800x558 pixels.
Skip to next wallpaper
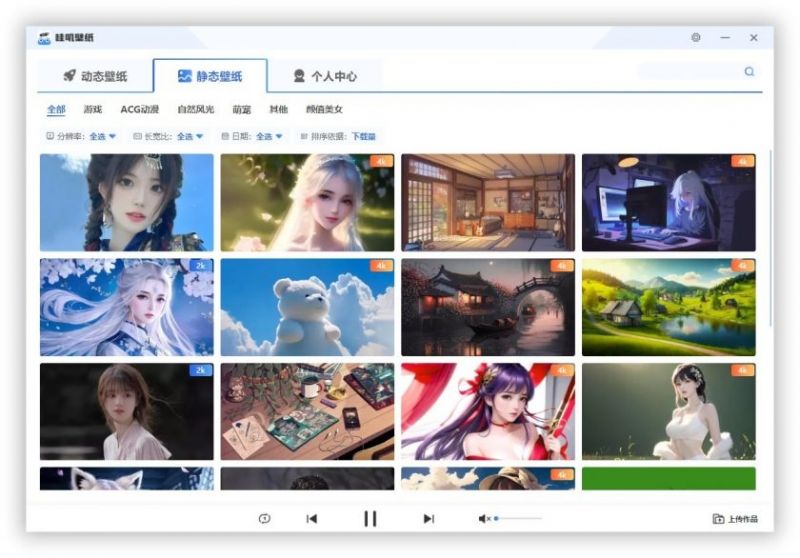click(429, 519)
